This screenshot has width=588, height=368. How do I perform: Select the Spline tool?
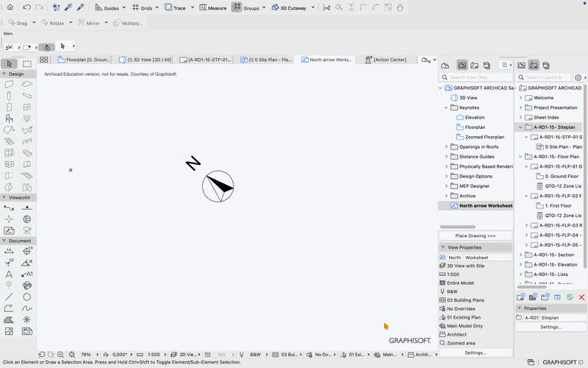pos(27,308)
